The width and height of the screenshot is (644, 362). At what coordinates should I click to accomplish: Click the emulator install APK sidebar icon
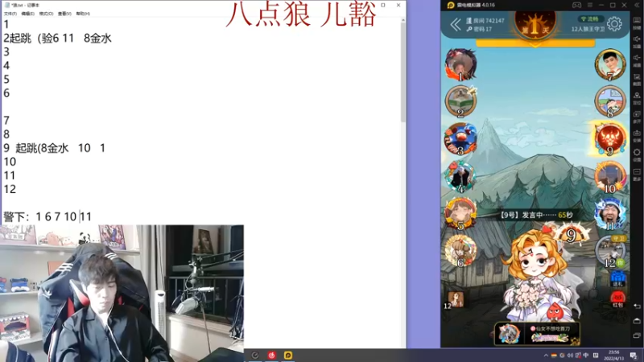tap(637, 135)
